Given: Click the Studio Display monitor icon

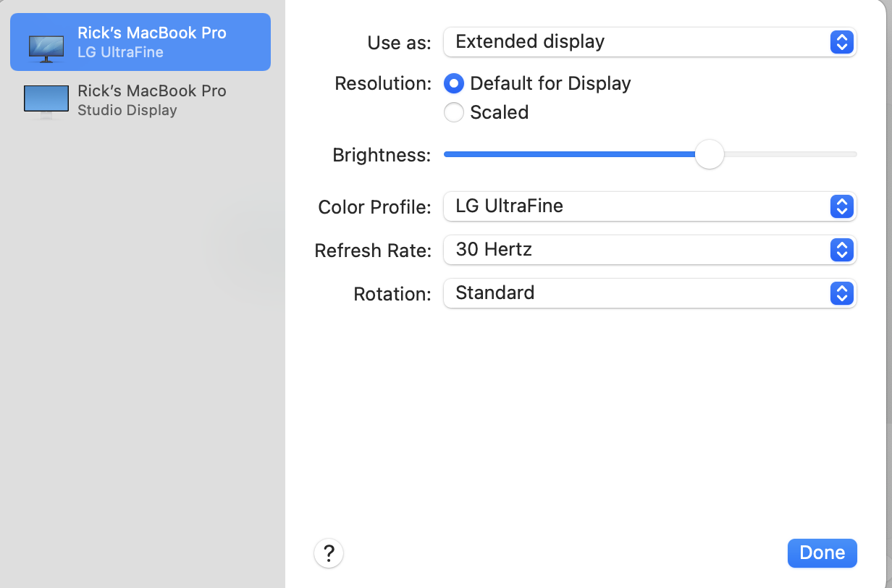Looking at the screenshot, I should click(46, 101).
